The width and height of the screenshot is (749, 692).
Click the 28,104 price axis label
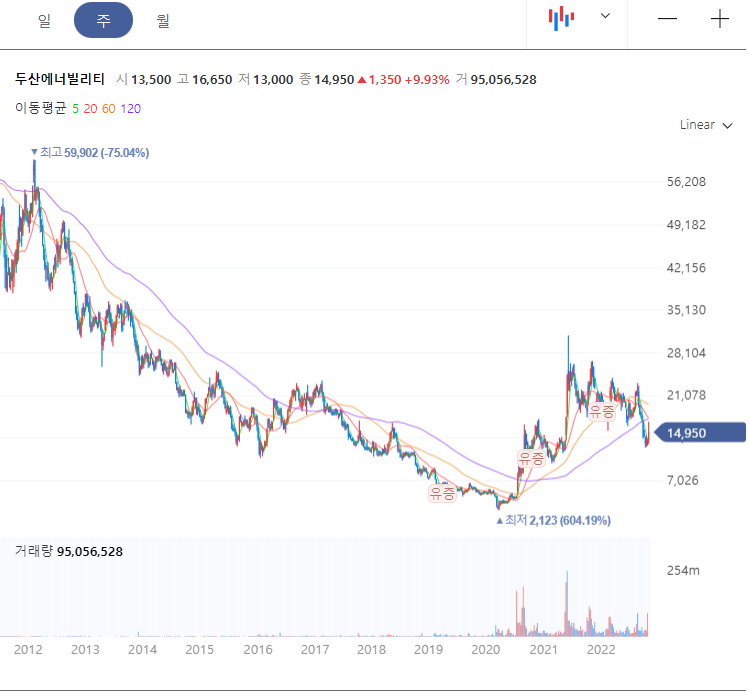pos(686,353)
